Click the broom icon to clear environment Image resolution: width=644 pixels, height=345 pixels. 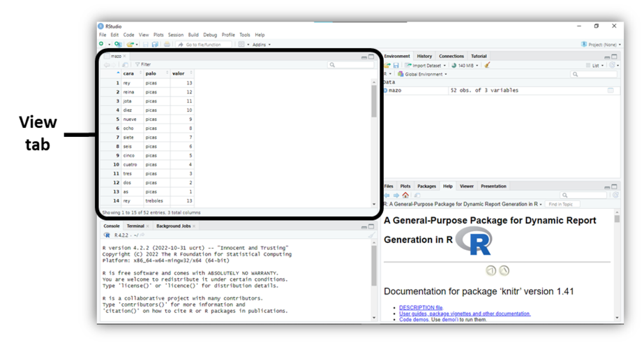pyautogui.click(x=487, y=65)
